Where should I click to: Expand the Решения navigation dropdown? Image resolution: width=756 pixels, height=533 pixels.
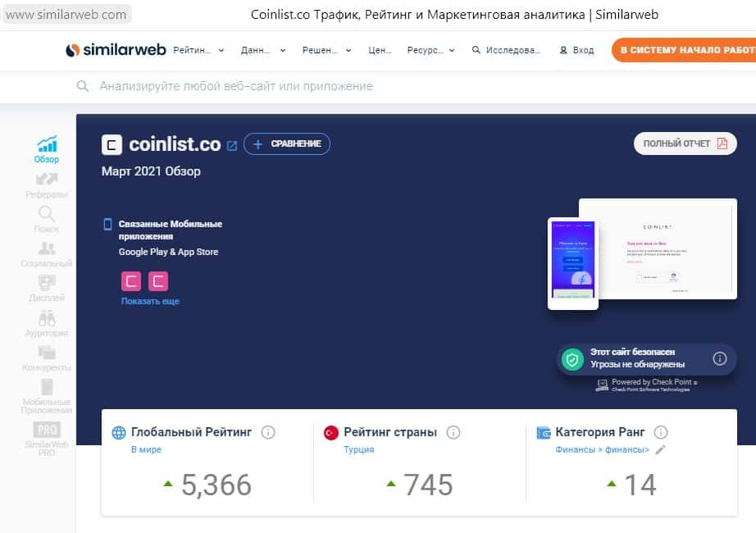pyautogui.click(x=326, y=50)
